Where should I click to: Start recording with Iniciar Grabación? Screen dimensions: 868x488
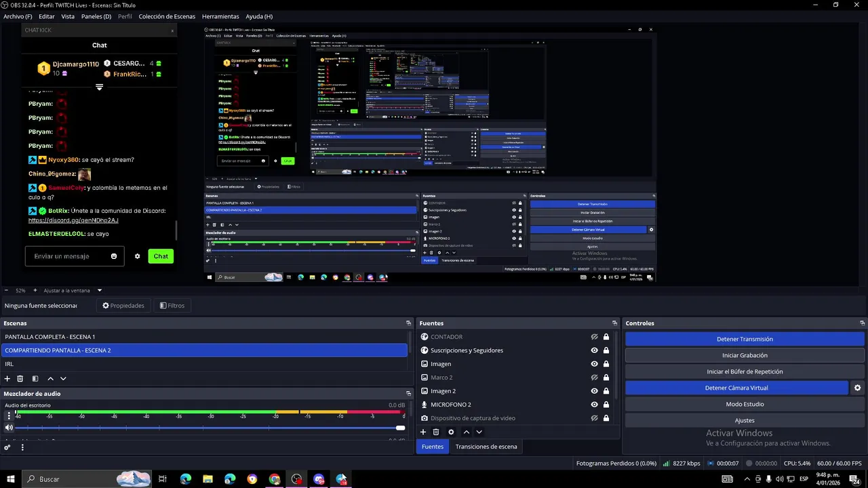(745, 355)
